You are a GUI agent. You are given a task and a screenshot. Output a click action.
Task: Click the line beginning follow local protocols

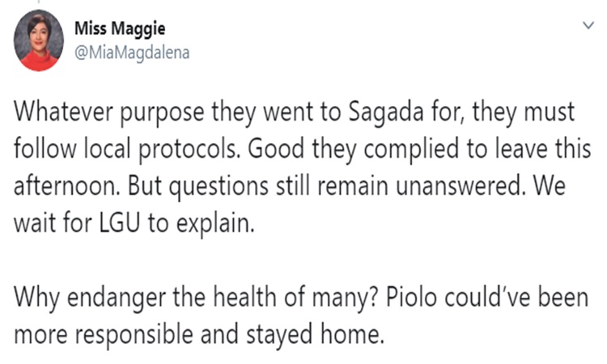pos(303,150)
